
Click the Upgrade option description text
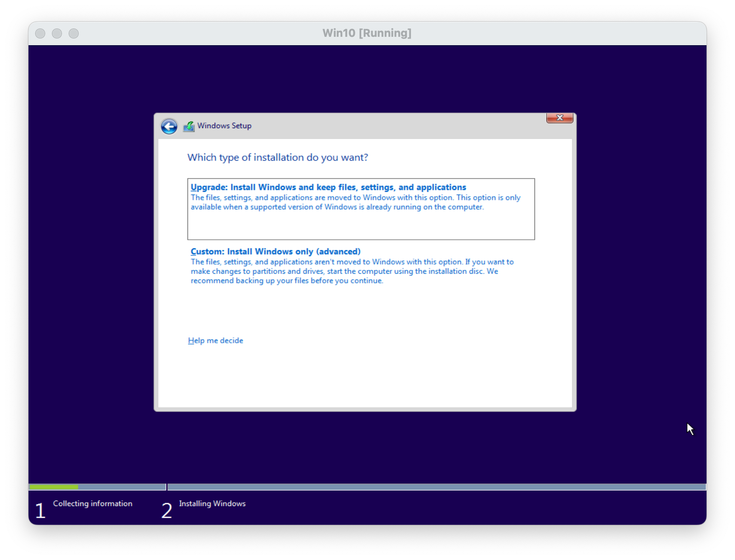pos(355,202)
